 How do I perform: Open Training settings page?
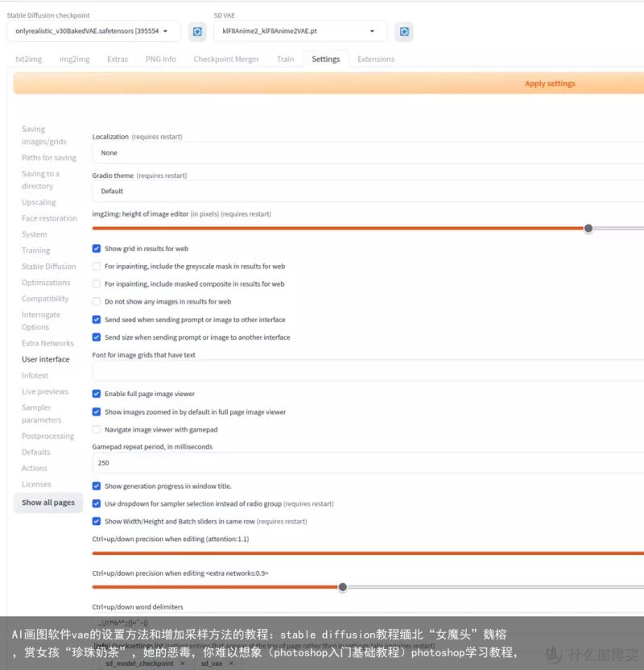(36, 250)
